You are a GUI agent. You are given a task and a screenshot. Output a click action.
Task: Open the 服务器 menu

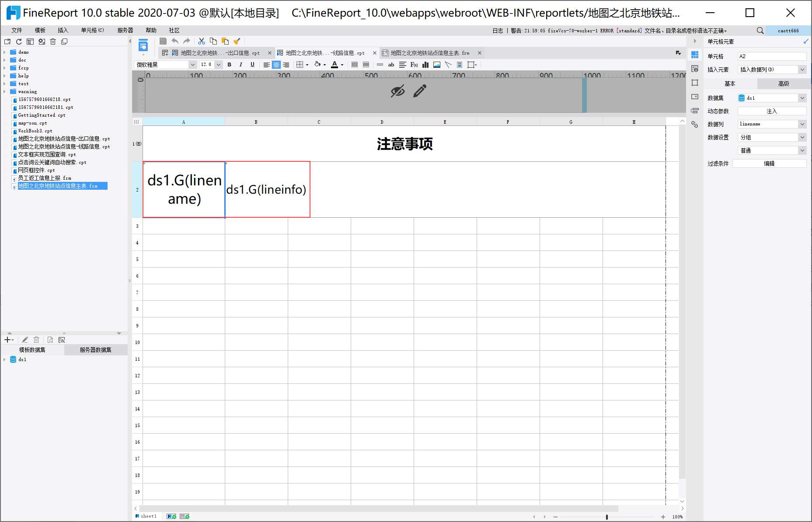coord(125,30)
